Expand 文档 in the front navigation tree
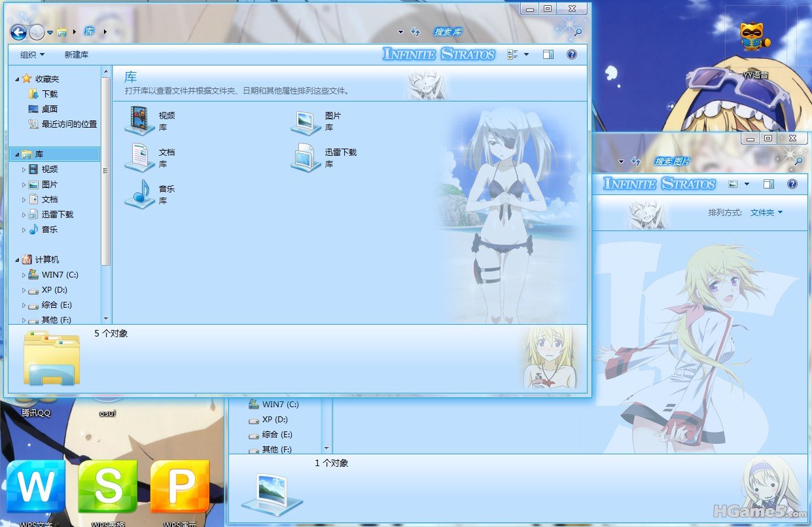Screen dimensions: 812x527 (x=24, y=200)
